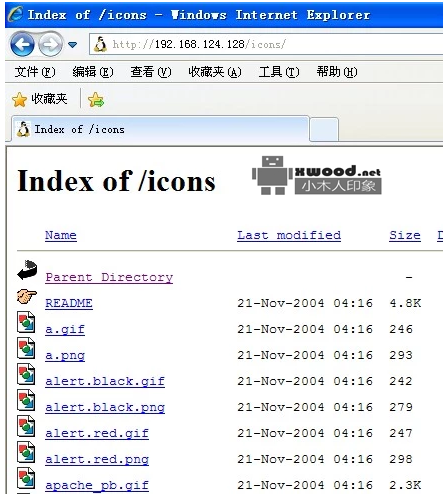Image resolution: width=445 pixels, height=503 pixels.
Task: Sort listing by Size column
Action: click(404, 235)
